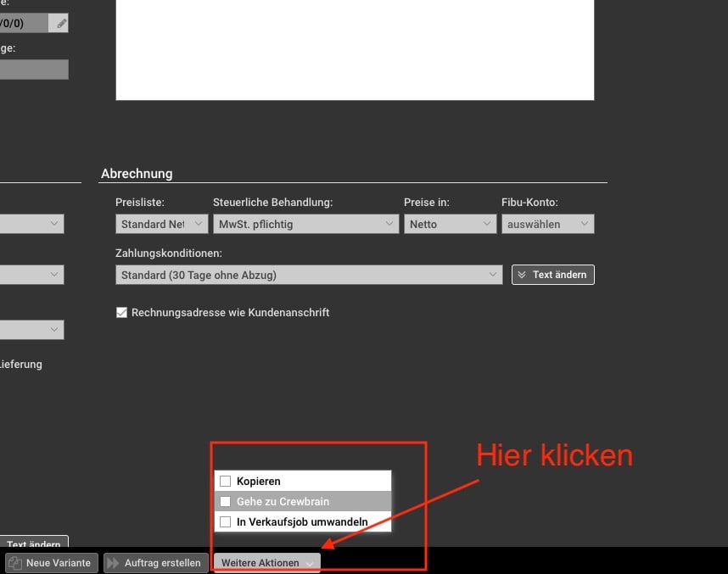
Task: Tick the Kopieren checkbox
Action: coord(226,482)
